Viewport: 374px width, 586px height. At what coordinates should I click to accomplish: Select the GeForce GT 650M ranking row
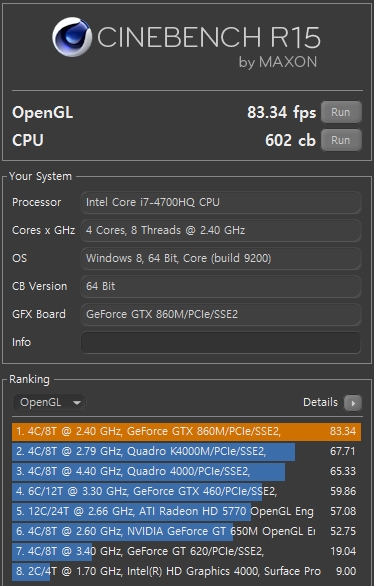pyautogui.click(x=186, y=531)
